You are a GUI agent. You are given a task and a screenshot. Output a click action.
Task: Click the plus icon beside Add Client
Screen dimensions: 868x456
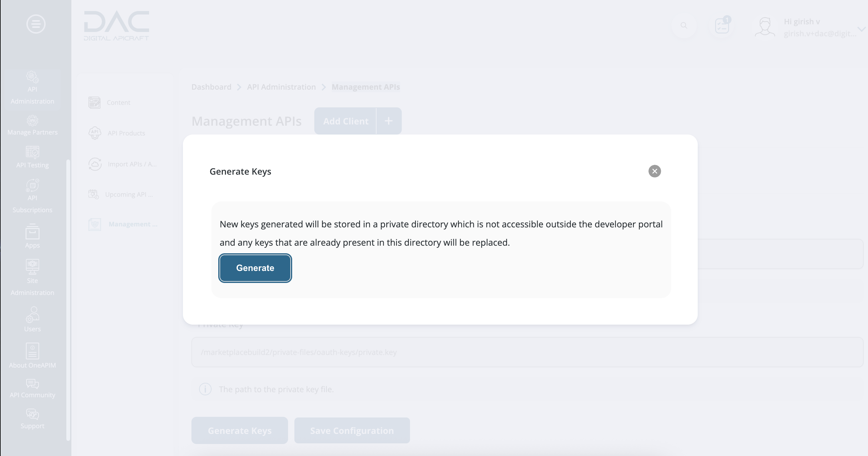(x=389, y=121)
